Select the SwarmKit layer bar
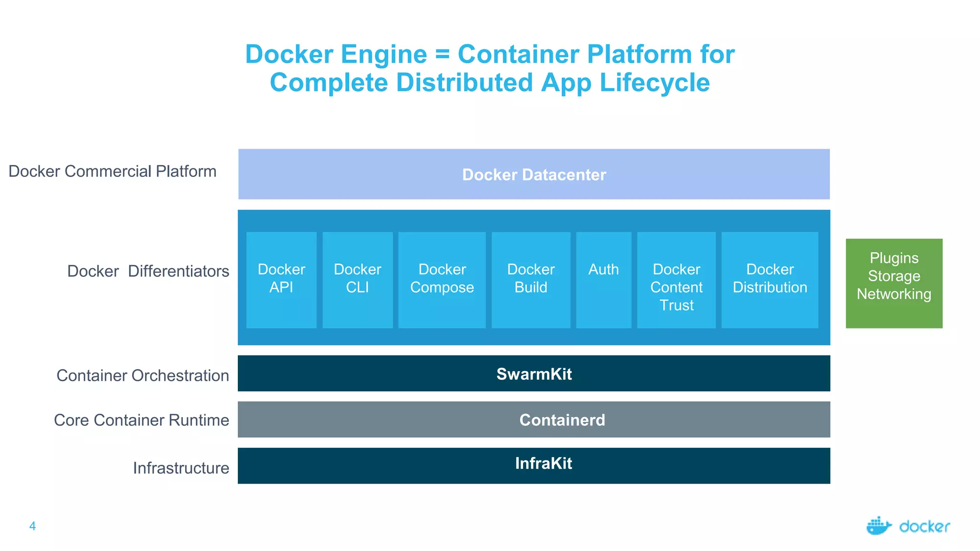Image resolution: width=980 pixels, height=551 pixels. [534, 374]
